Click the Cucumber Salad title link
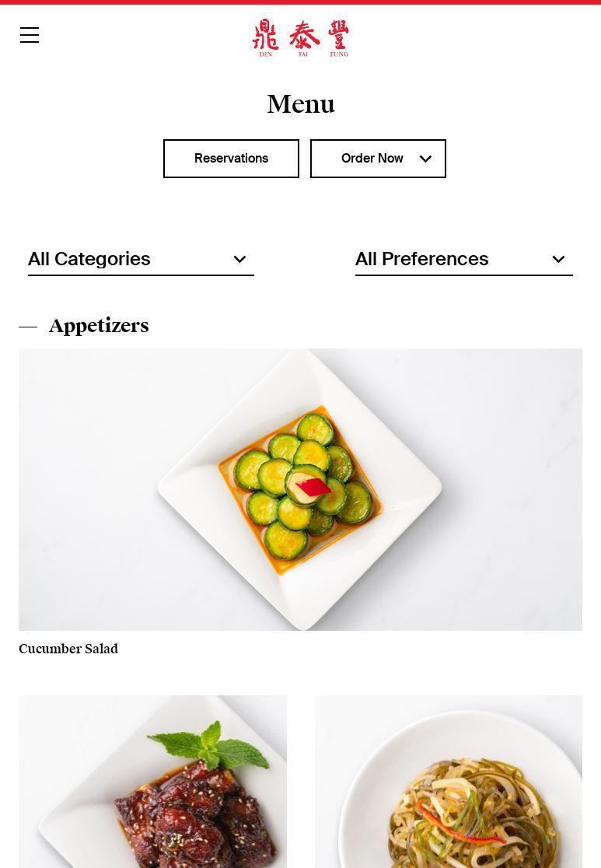Screen dimensions: 601x868 68,649
